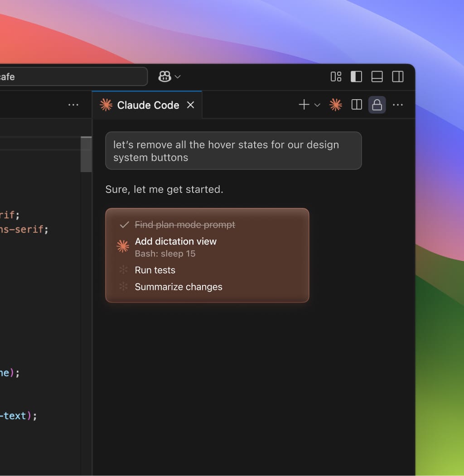This screenshot has height=476, width=464.
Task: Click the Claude starburst icon in tab toolbar
Action: coord(336,105)
